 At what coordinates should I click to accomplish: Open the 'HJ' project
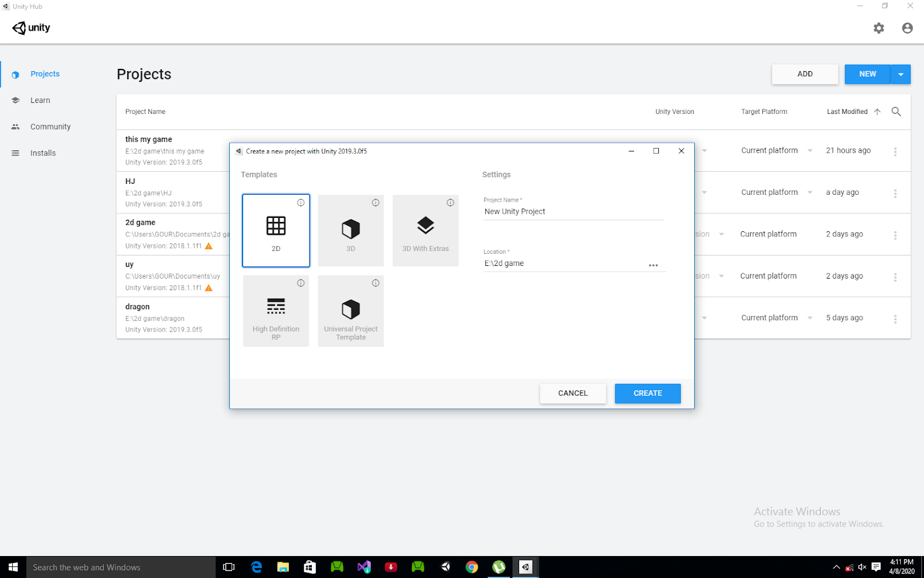(x=130, y=181)
